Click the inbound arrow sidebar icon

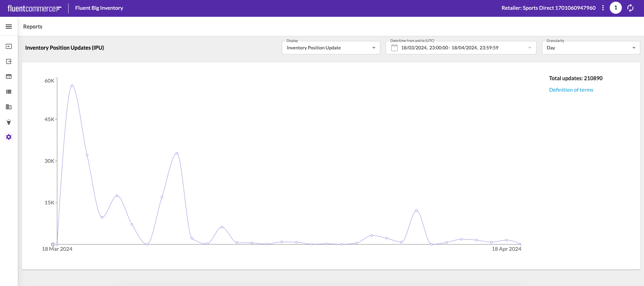tap(9, 46)
